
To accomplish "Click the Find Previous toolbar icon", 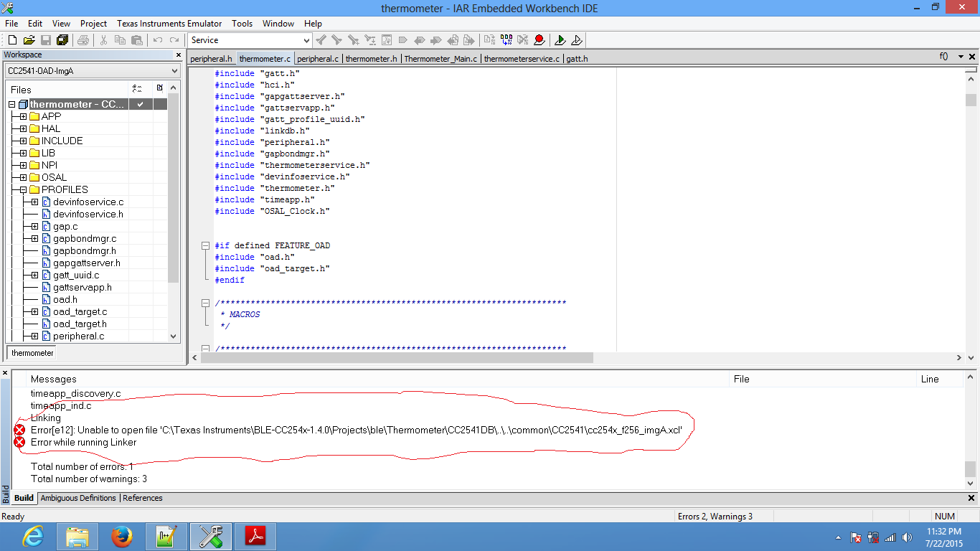I will (321, 40).
